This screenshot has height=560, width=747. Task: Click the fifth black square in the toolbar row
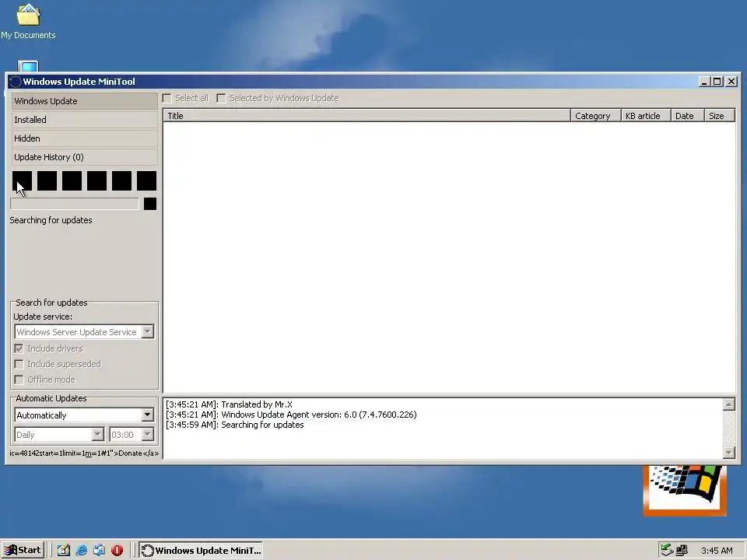121,181
